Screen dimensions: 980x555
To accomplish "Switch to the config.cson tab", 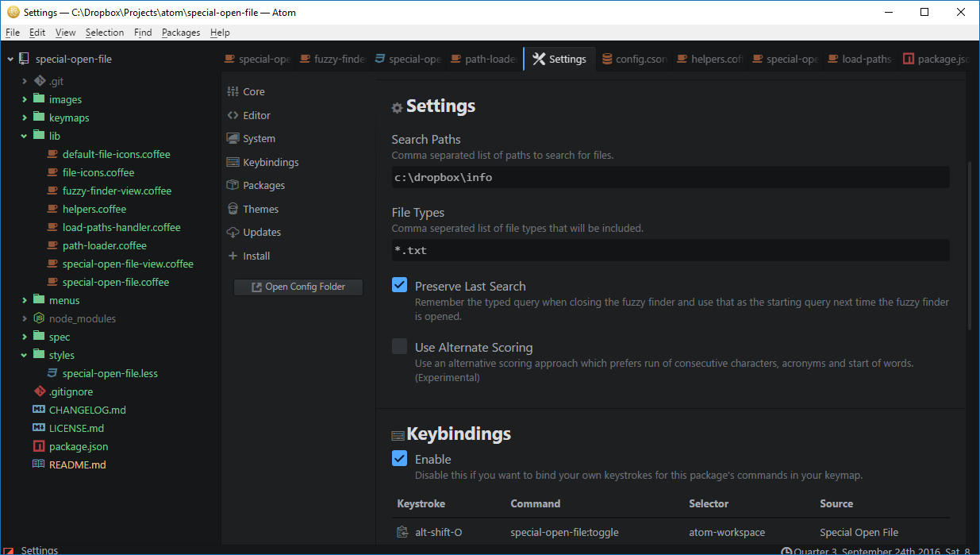I will (x=634, y=59).
